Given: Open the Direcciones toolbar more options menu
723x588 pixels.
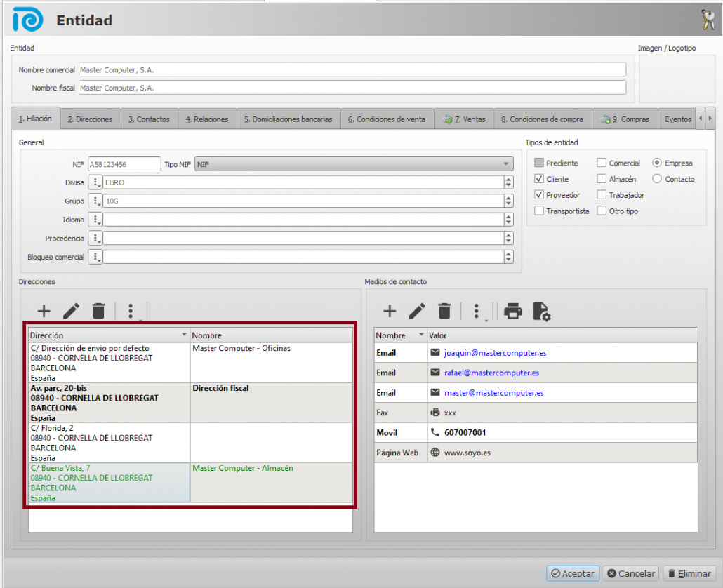Looking at the screenshot, I should click(x=131, y=311).
